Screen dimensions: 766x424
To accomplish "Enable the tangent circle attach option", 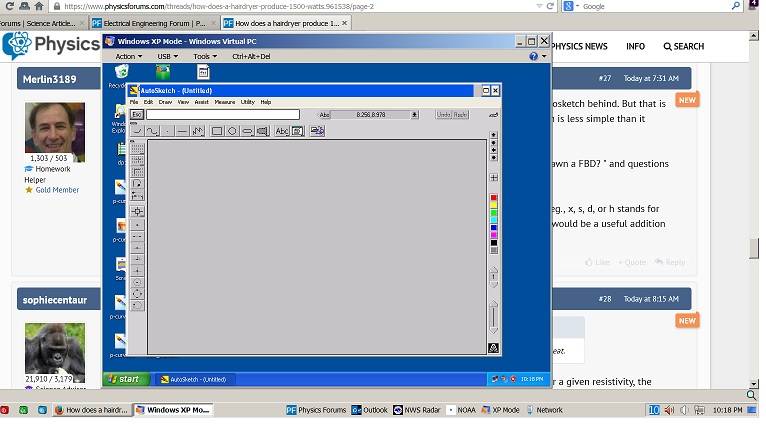I will tap(137, 305).
